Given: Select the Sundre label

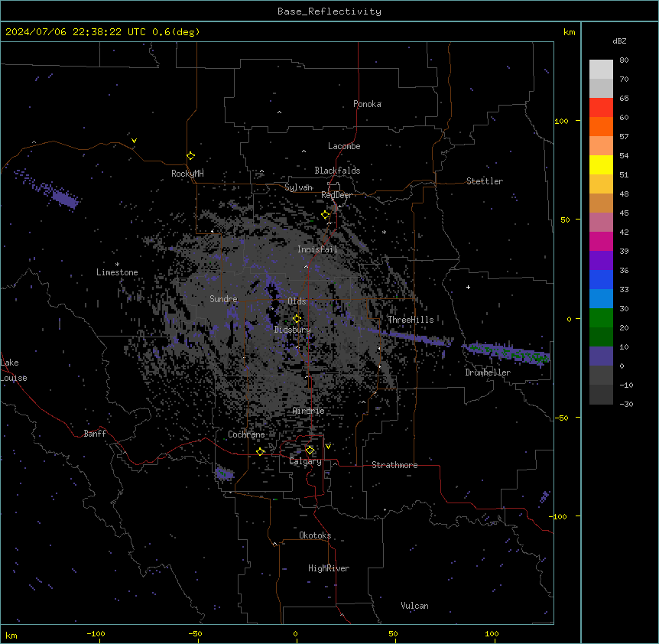Looking at the screenshot, I should tap(223, 299).
